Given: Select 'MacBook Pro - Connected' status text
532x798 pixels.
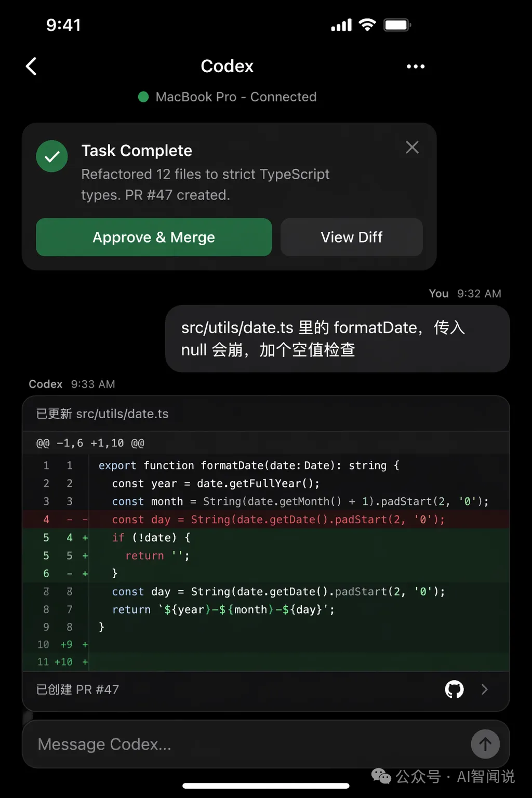Looking at the screenshot, I should (x=236, y=97).
